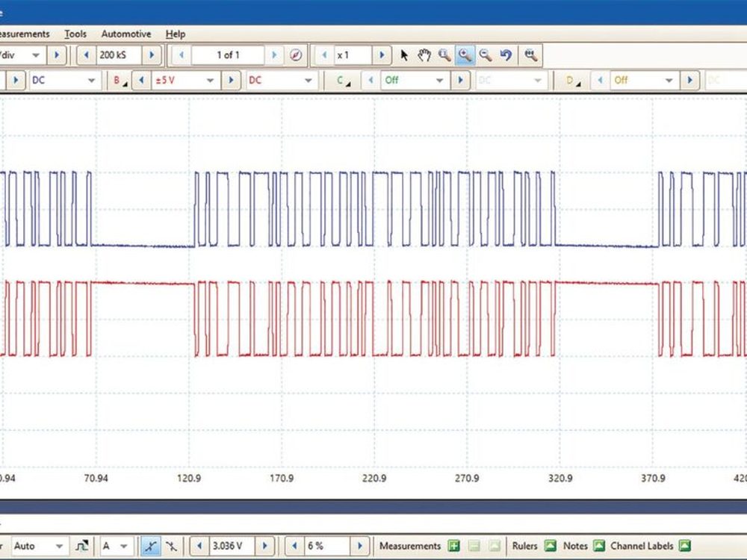Step channel C range down
The width and height of the screenshot is (747, 560).
pos(371,81)
